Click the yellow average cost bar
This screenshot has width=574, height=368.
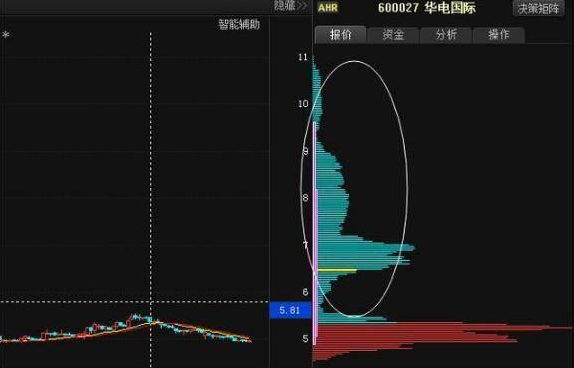pos(337,270)
